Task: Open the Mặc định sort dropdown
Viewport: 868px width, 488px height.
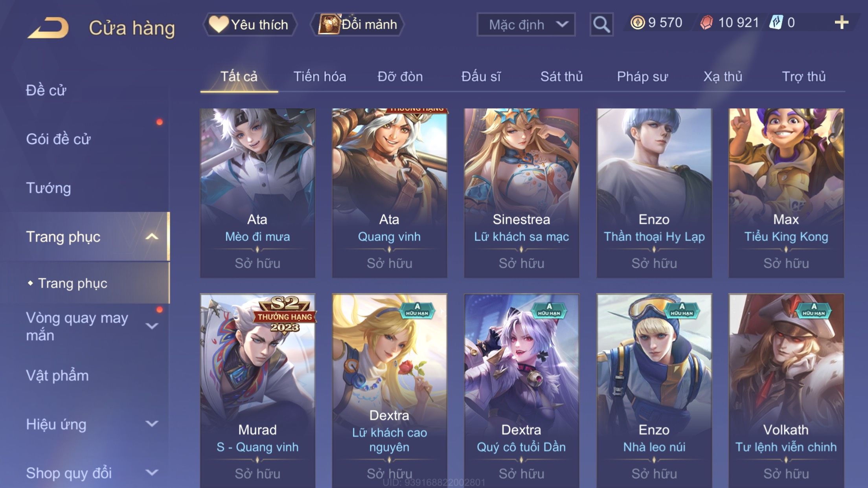Action: tap(526, 24)
